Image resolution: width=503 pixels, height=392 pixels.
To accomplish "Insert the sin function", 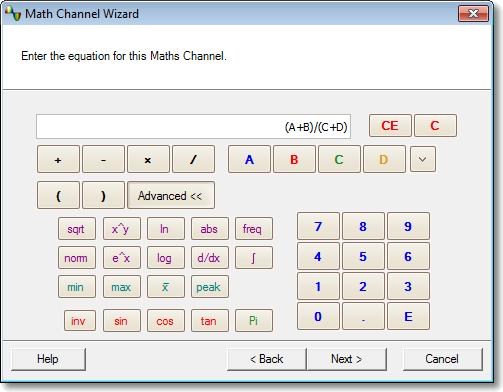I will [x=122, y=321].
